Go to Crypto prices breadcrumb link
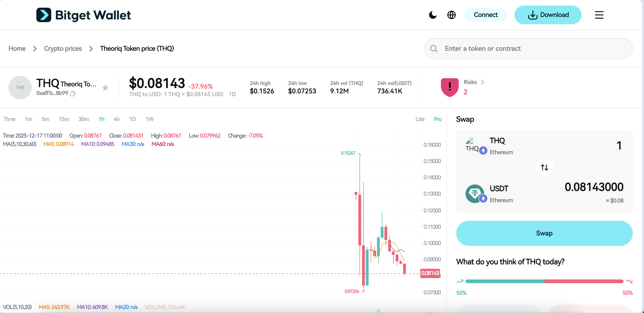Image resolution: width=644 pixels, height=313 pixels. (x=63, y=48)
